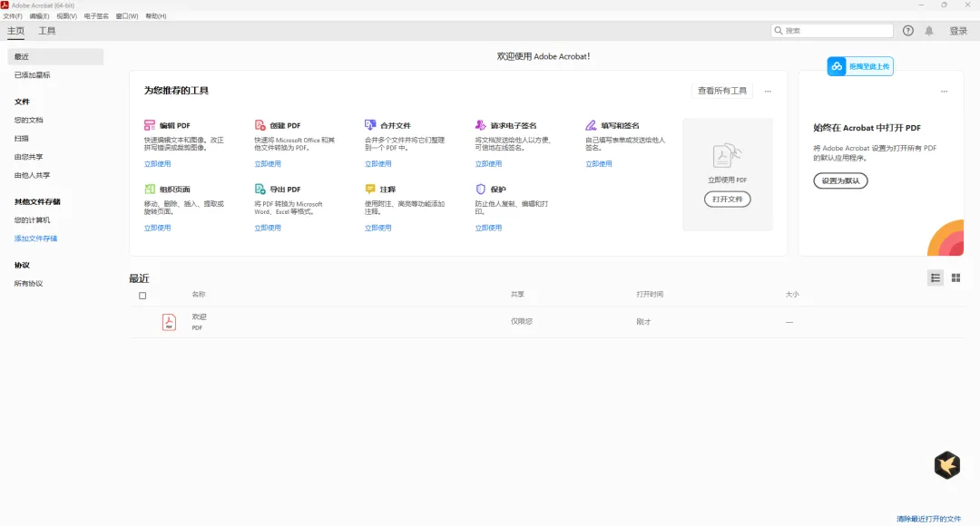Click the 欢迎 file name in recent list
The image size is (980, 526).
[x=199, y=317]
